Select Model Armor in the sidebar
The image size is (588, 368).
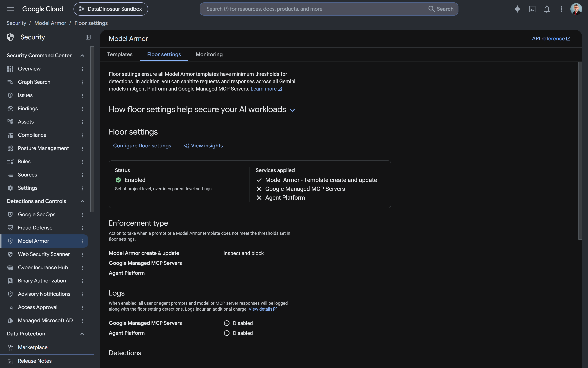click(x=44, y=241)
